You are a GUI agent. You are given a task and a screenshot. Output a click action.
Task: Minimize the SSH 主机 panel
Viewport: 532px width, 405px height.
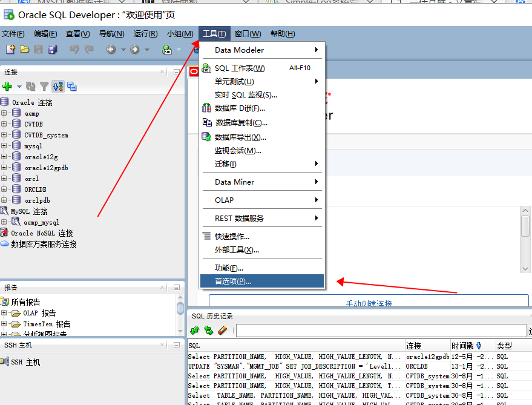tap(177, 344)
